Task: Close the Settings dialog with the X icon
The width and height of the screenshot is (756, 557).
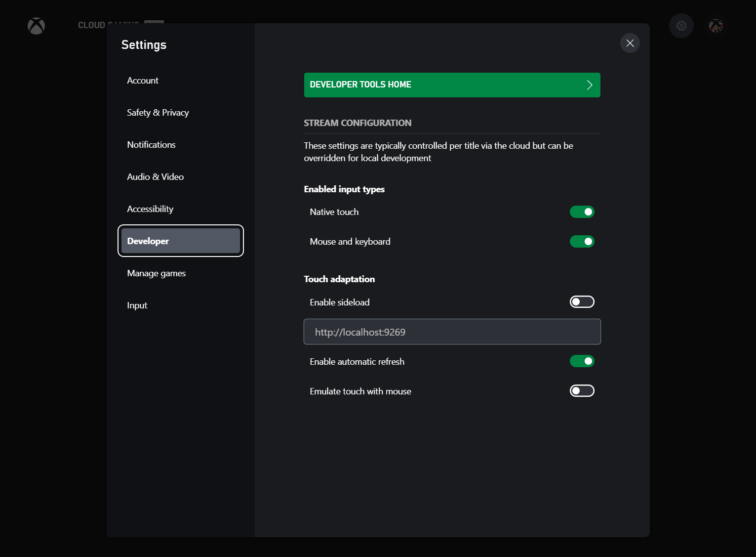Action: pos(630,43)
